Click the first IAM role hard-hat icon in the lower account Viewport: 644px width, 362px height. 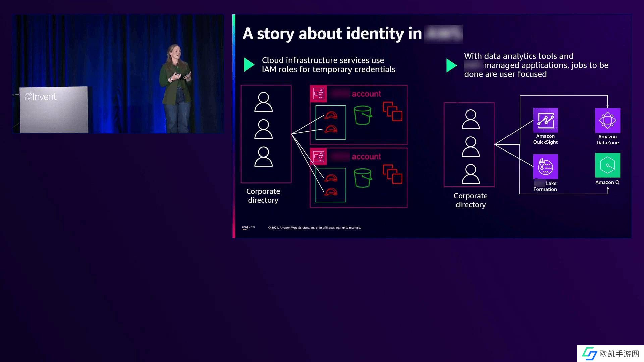point(331,178)
